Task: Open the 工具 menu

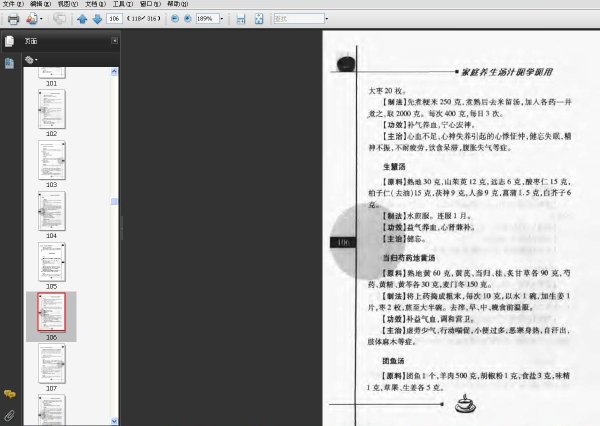Action: click(x=123, y=4)
